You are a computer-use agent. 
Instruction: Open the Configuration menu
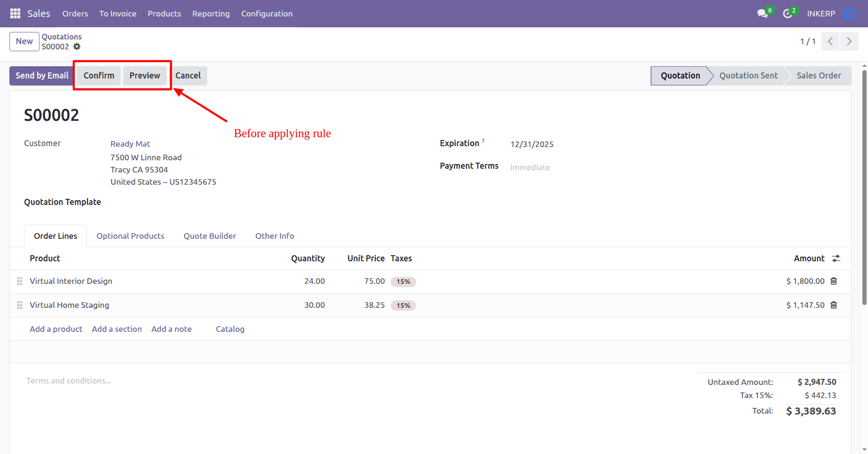click(267, 14)
